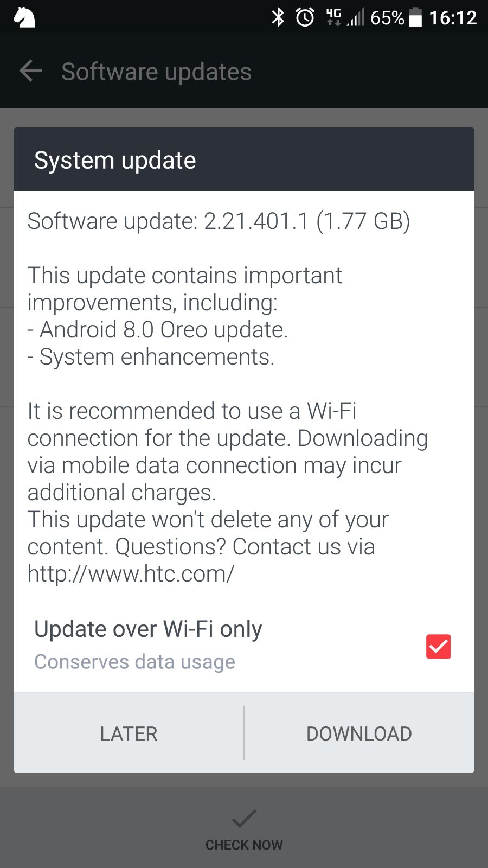Tap the CHECK NOW text

(x=244, y=845)
